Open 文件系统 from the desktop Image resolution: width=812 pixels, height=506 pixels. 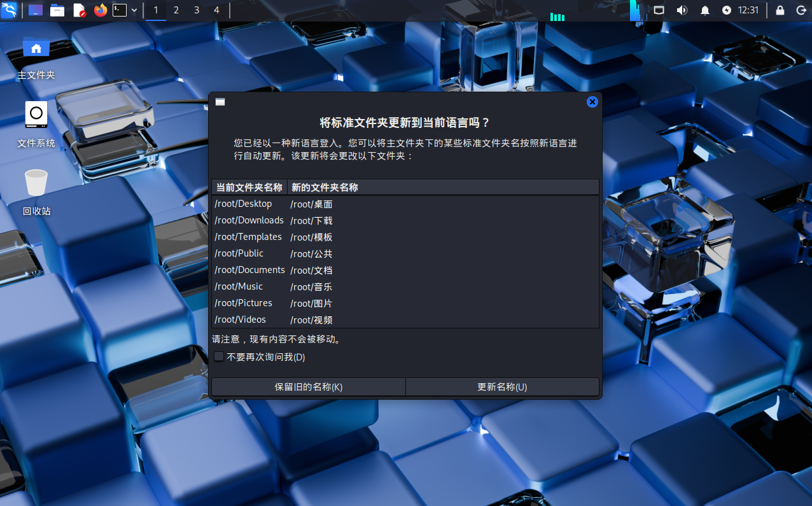point(36,115)
